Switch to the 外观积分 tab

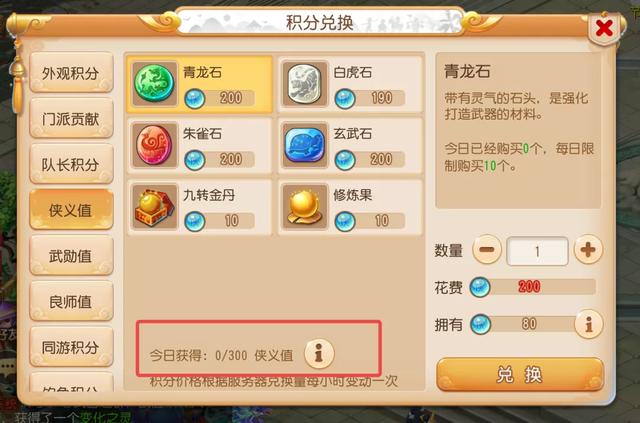71,73
